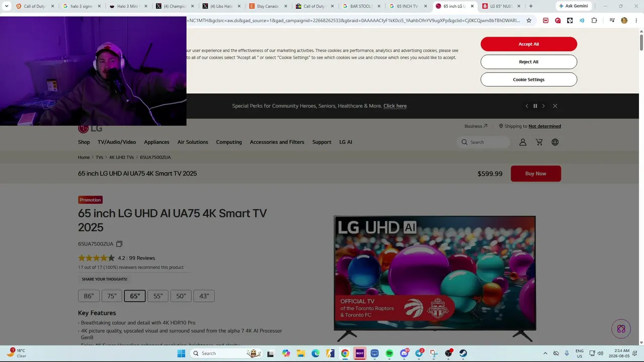Click the LG site search field
This screenshot has width=644, height=362.
[x=483, y=142]
